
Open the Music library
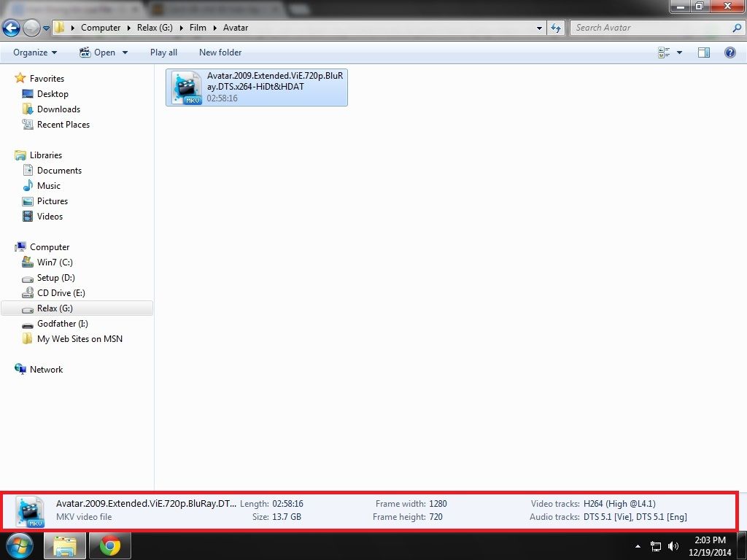coord(49,186)
